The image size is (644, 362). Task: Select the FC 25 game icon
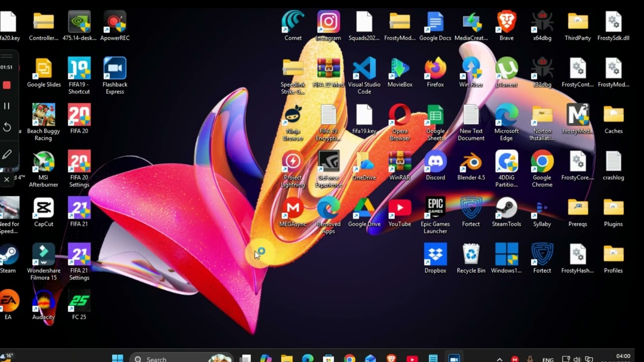(x=79, y=305)
